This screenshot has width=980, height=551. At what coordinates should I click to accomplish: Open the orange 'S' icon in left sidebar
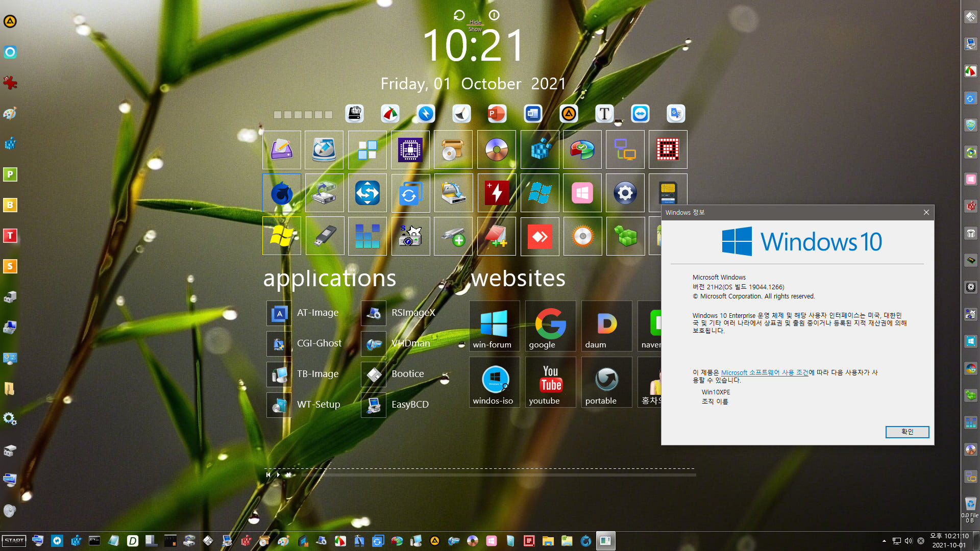(10, 266)
